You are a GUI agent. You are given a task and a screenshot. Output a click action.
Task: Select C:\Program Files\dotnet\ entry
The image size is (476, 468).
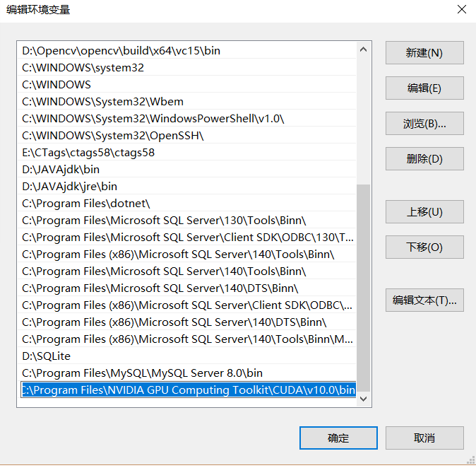pos(187,204)
